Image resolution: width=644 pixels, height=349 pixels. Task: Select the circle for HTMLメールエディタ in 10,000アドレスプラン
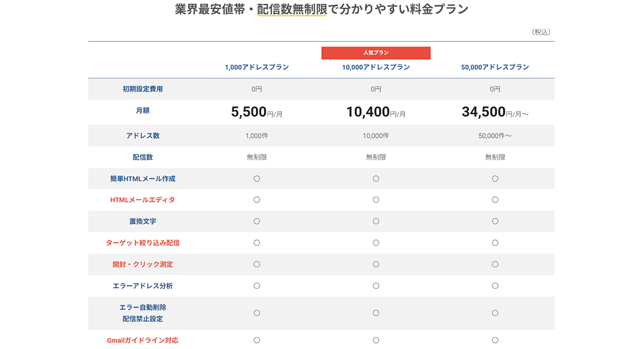(376, 200)
